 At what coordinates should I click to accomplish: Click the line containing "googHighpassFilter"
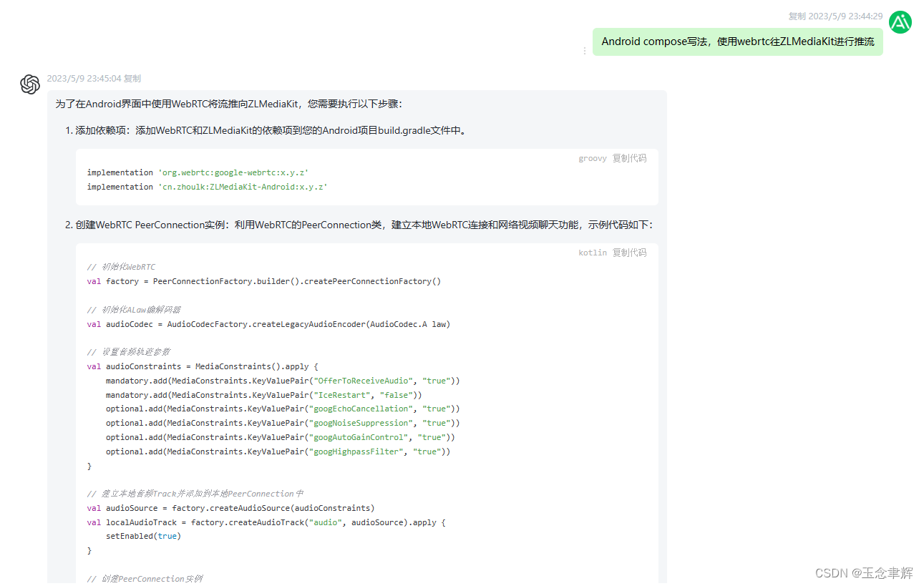click(278, 451)
